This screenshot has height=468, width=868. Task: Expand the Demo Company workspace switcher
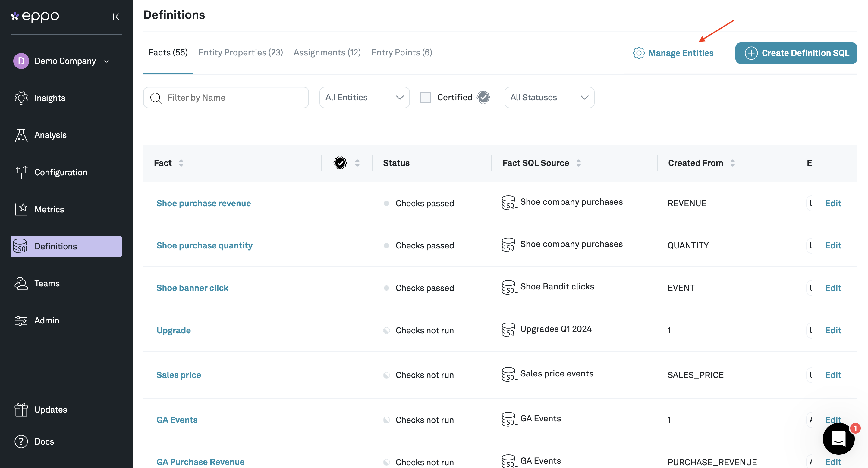click(x=106, y=61)
